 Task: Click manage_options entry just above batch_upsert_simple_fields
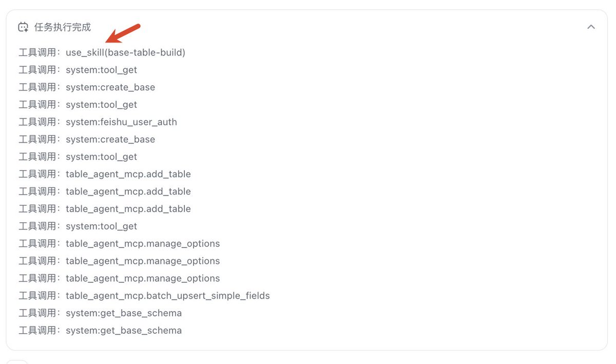pos(119,278)
